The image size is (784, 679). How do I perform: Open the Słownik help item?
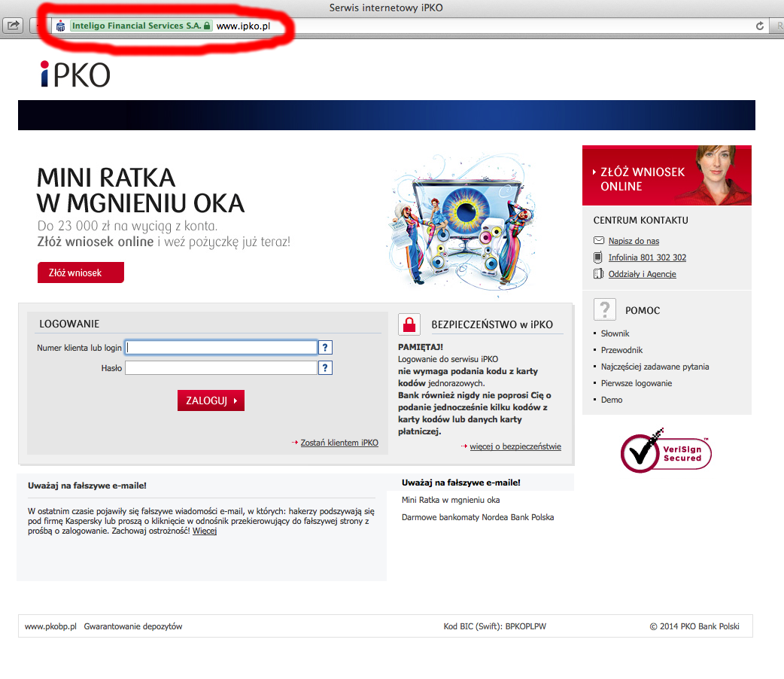click(x=615, y=333)
